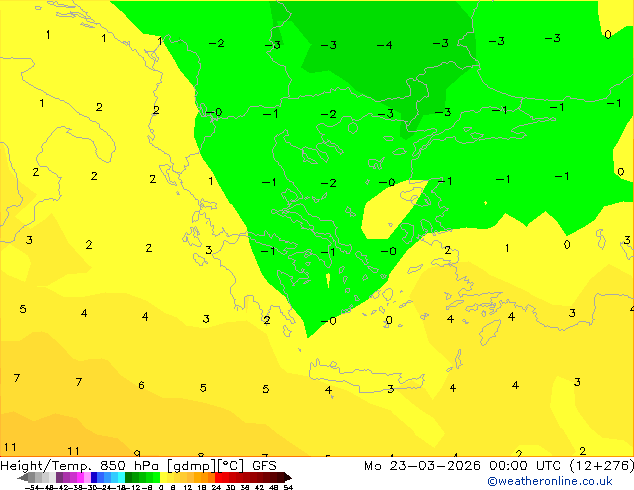Click the '12' label under the legend
This screenshot has width=634, height=490.
(x=188, y=487)
